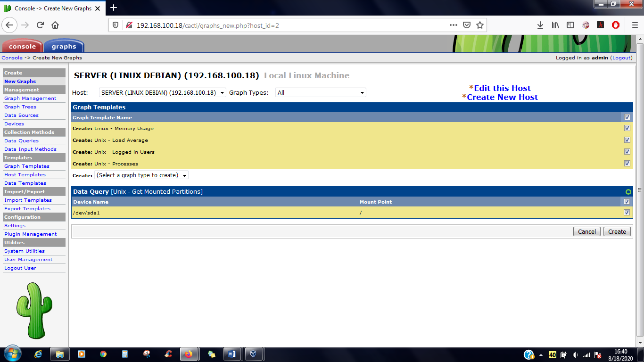The width and height of the screenshot is (644, 362).
Task: Click the Create button
Action: [617, 231]
